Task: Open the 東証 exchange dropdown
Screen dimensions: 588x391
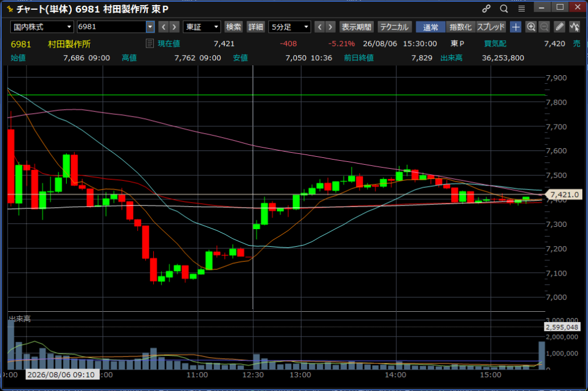Action: [x=202, y=27]
